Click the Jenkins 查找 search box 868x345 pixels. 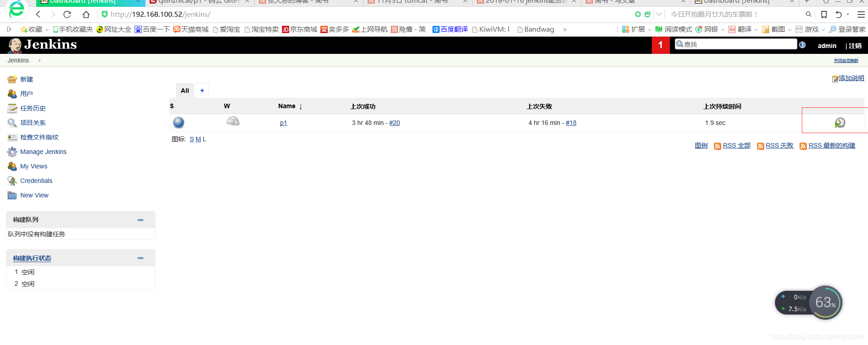(x=736, y=44)
